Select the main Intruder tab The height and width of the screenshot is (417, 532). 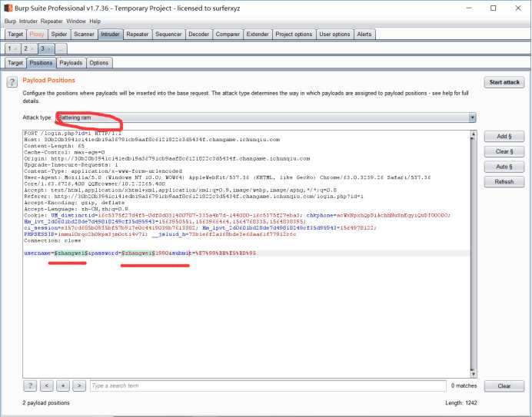coord(110,35)
